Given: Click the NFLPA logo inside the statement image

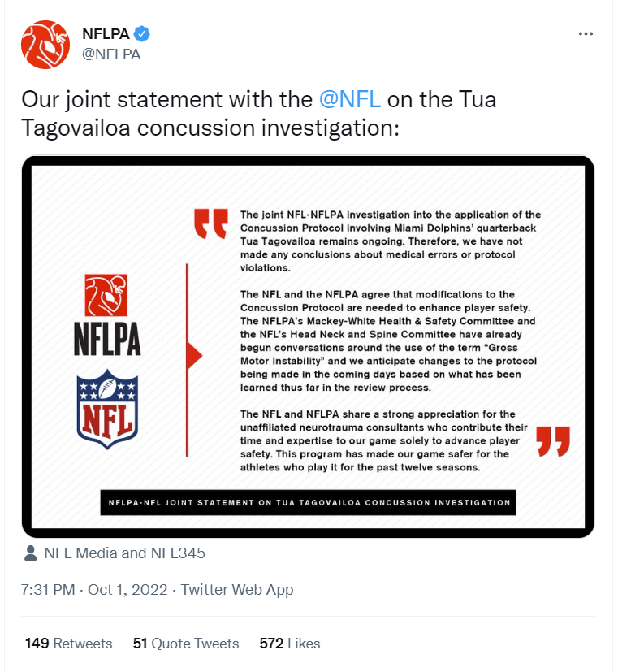Looking at the screenshot, I should pos(108,315).
